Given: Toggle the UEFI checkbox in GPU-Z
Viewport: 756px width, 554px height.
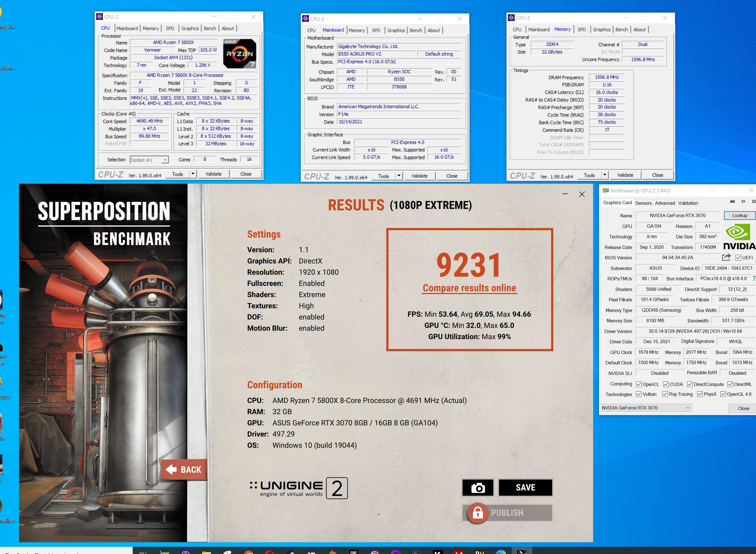Looking at the screenshot, I should pyautogui.click(x=738, y=258).
